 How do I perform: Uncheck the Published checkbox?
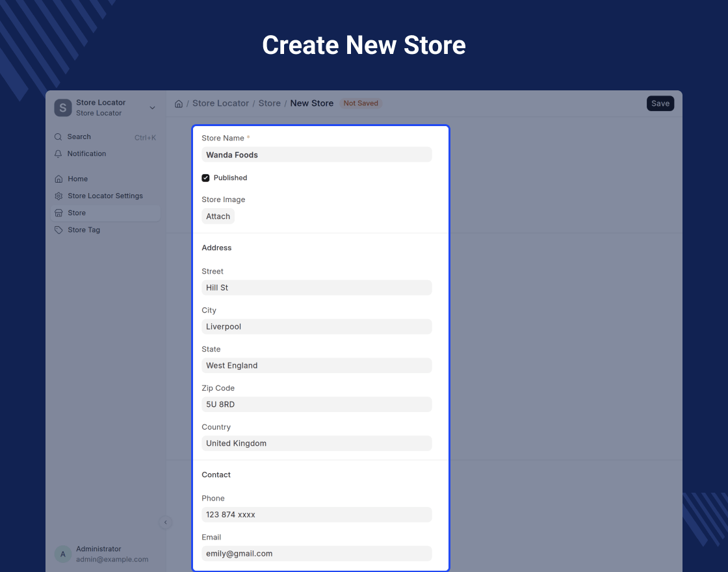205,178
